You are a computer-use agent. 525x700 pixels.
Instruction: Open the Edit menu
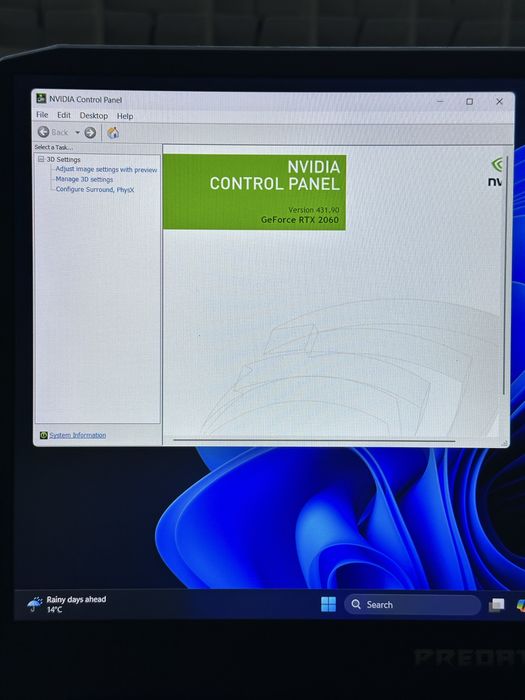[x=64, y=115]
